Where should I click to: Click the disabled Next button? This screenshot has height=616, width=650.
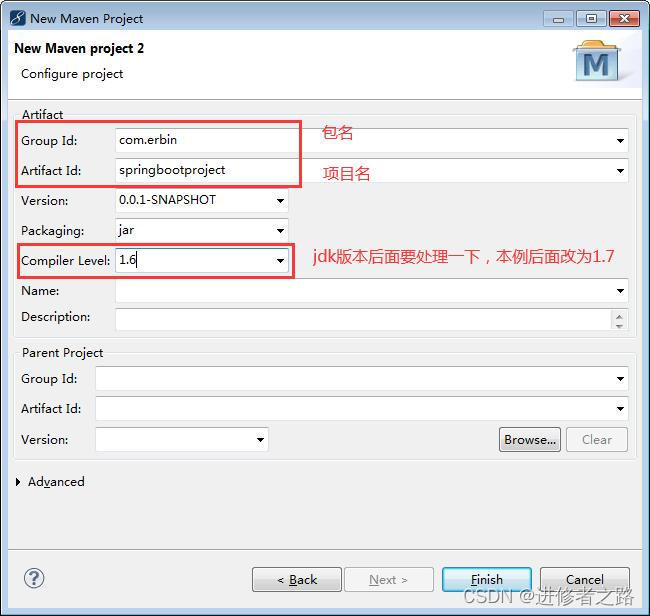click(x=389, y=580)
